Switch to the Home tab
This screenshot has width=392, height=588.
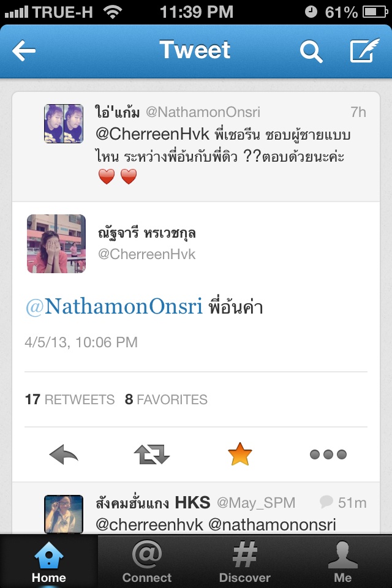49,562
